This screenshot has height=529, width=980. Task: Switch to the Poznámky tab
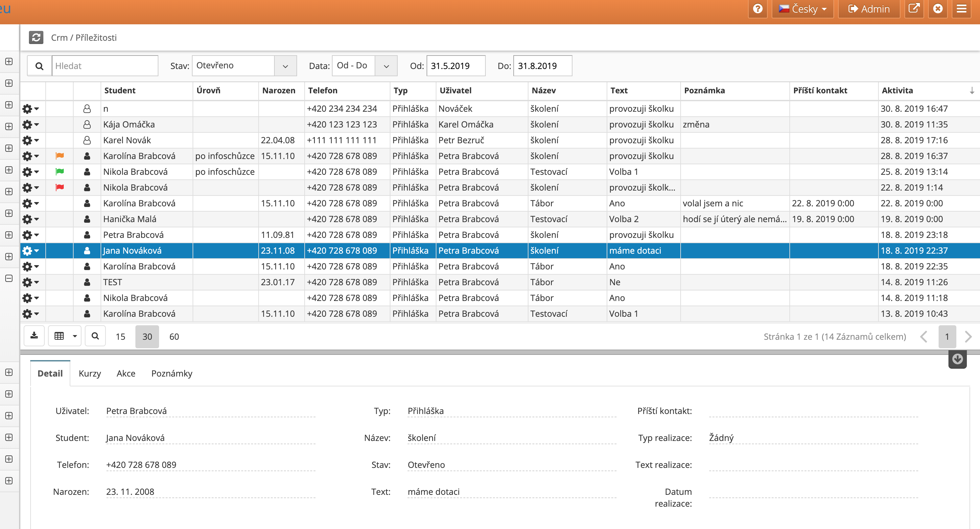pyautogui.click(x=172, y=374)
